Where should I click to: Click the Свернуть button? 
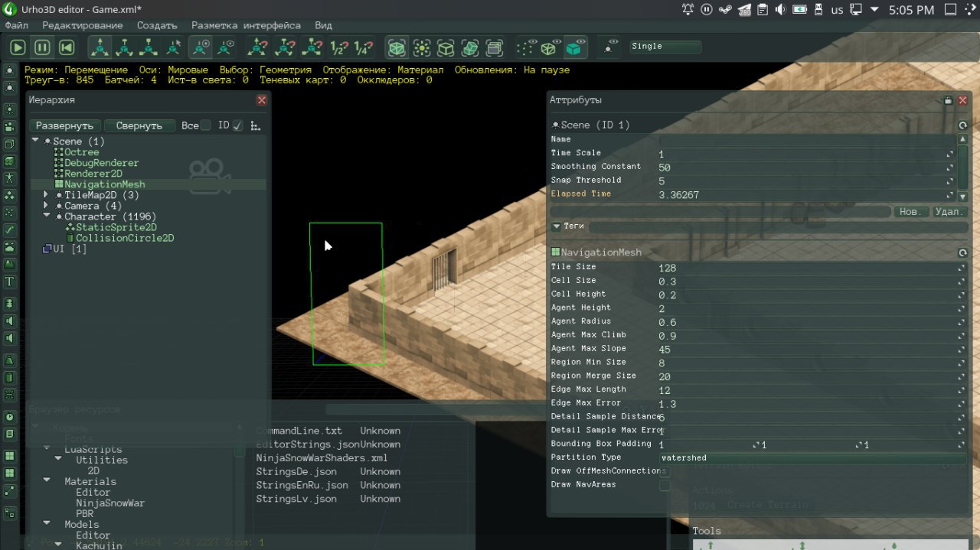[x=139, y=125]
